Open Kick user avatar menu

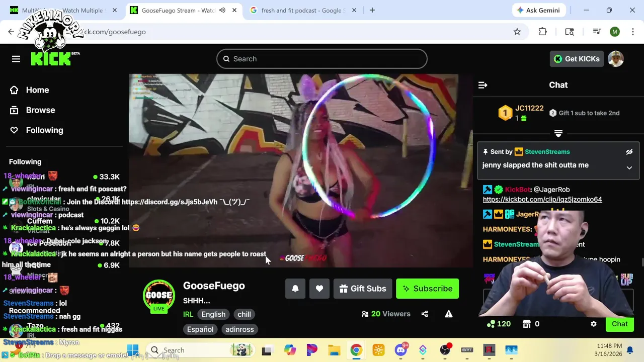616,59
